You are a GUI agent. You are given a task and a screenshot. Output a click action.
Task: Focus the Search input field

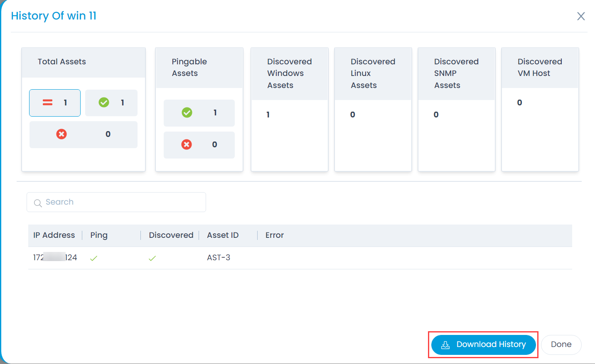click(116, 202)
